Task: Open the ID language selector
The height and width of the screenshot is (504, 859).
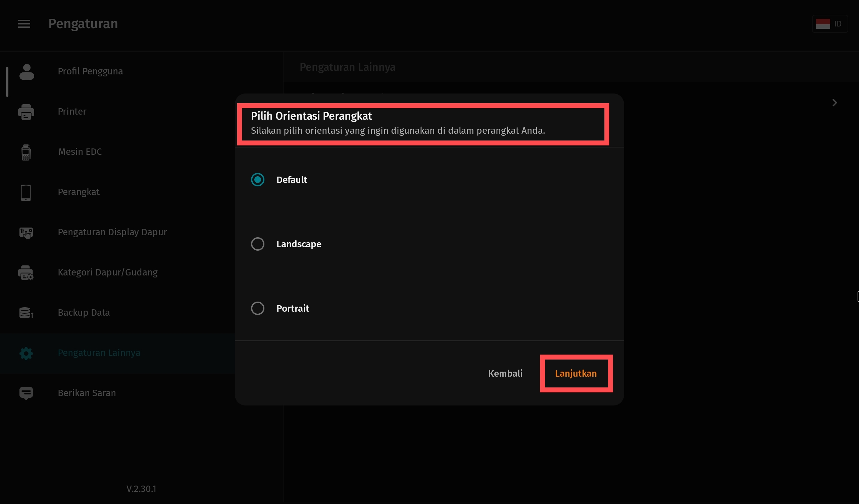Action: pyautogui.click(x=830, y=24)
